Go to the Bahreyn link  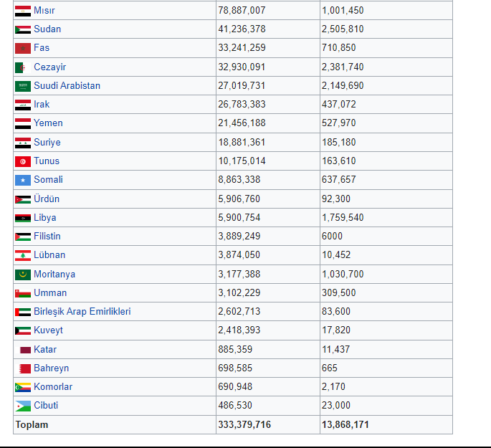tap(51, 368)
